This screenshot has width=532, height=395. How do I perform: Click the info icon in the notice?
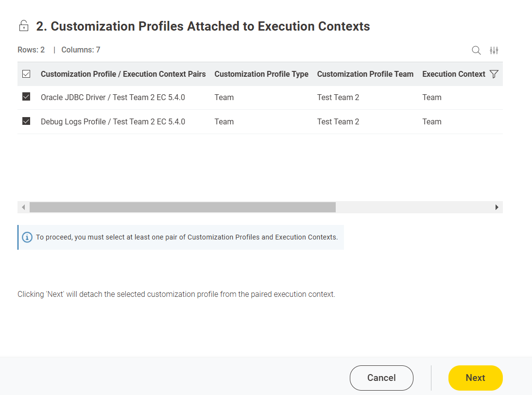[27, 237]
